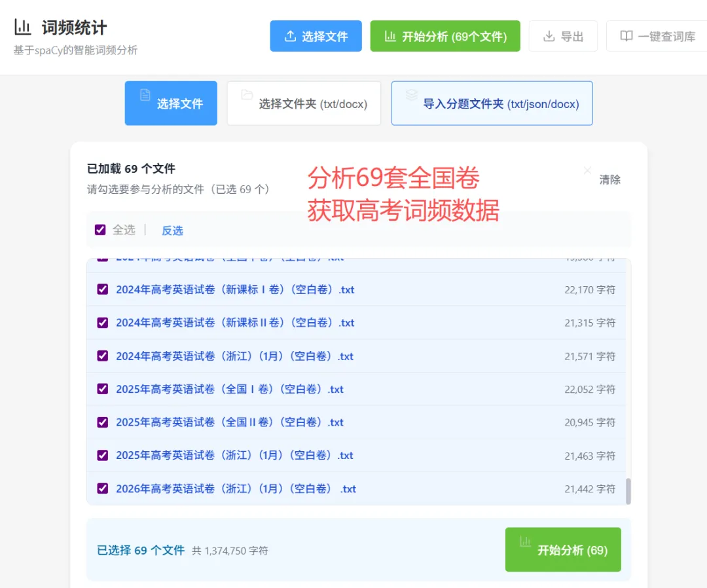This screenshot has height=588, width=707.
Task: Switch to the 选择文件夹 (txt/docx) tab
Action: coord(303,103)
